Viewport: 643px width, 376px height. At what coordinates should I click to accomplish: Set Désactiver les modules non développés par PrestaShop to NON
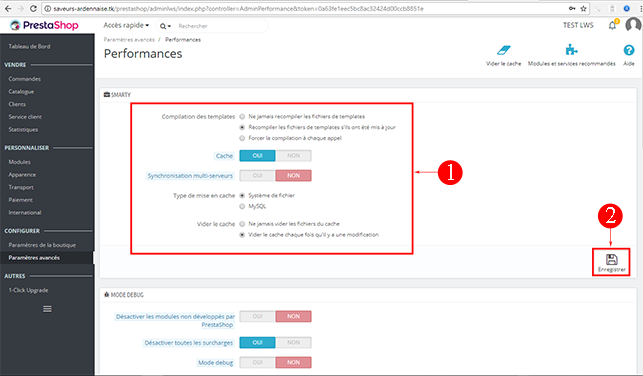pyautogui.click(x=294, y=317)
